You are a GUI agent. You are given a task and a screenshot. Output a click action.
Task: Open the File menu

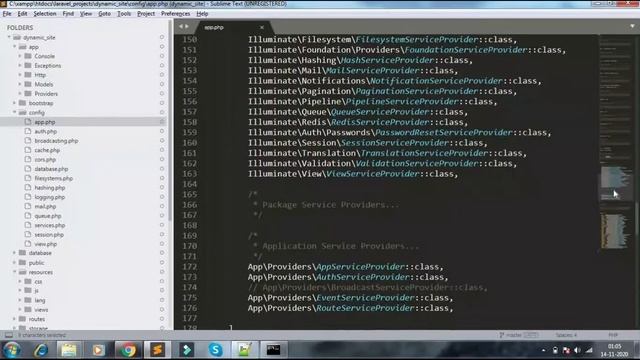point(7,13)
